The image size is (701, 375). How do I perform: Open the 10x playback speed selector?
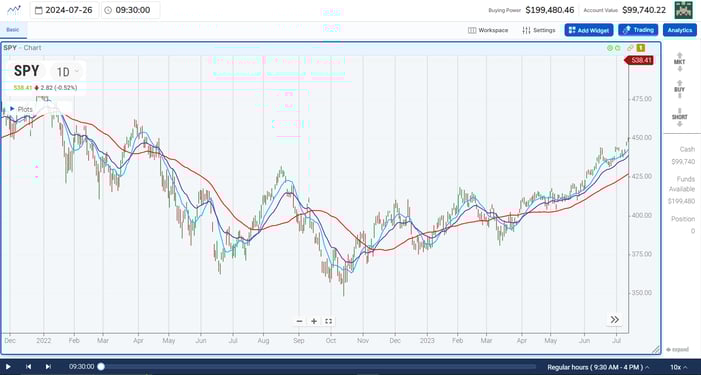coord(679,367)
